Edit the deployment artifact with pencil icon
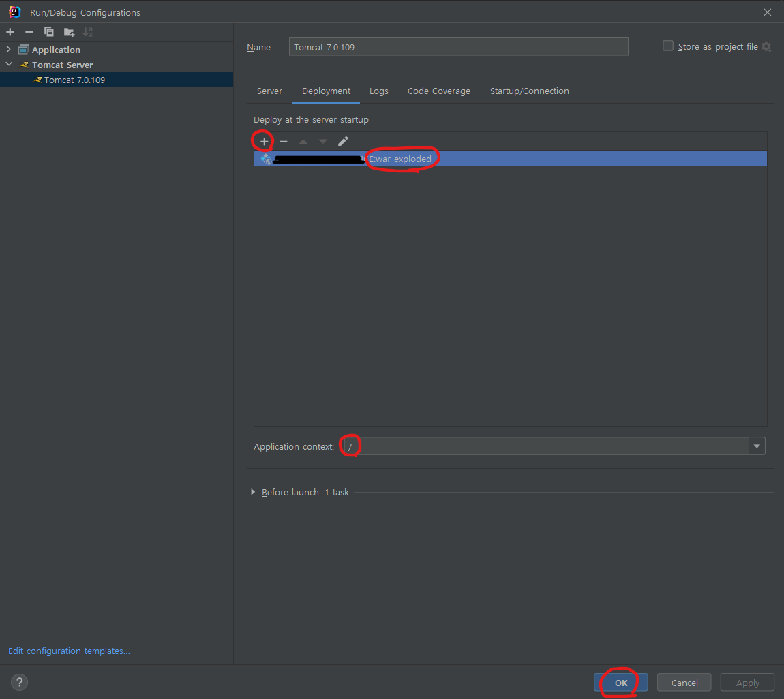 [x=343, y=142]
